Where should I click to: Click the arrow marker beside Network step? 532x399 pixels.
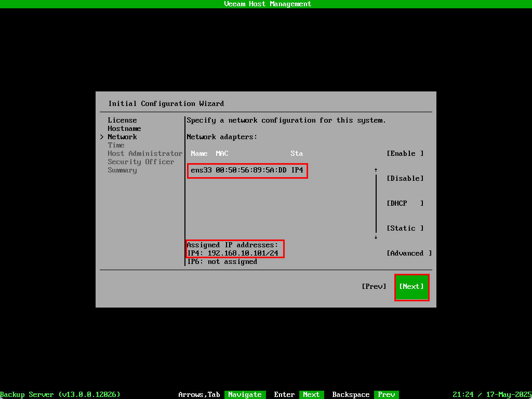coord(102,137)
